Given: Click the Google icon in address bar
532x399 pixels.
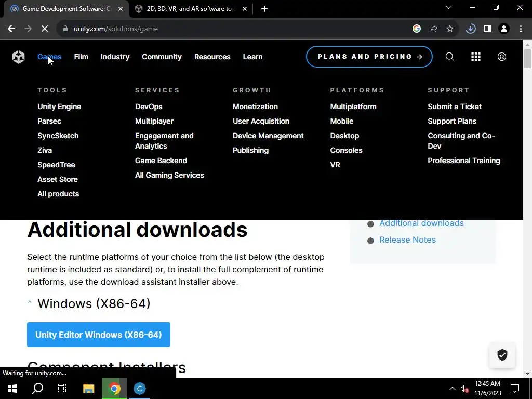Looking at the screenshot, I should click(416, 29).
